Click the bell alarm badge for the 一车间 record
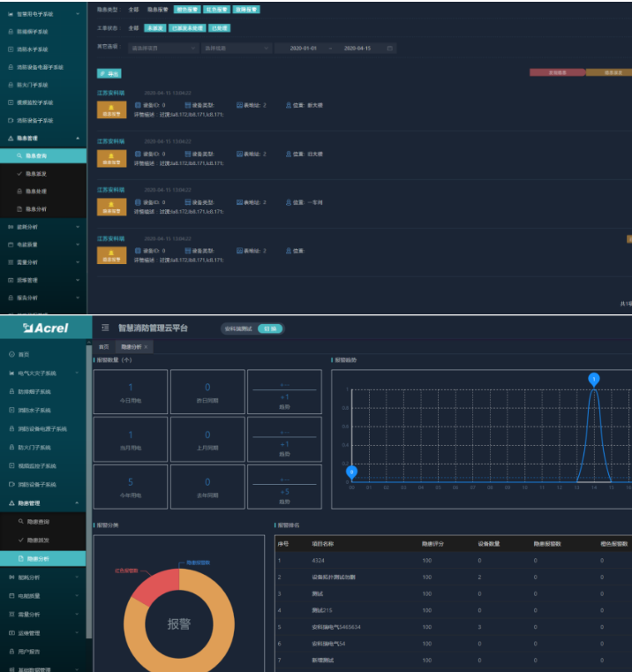Screen dimensions: 632x672 click(111, 207)
